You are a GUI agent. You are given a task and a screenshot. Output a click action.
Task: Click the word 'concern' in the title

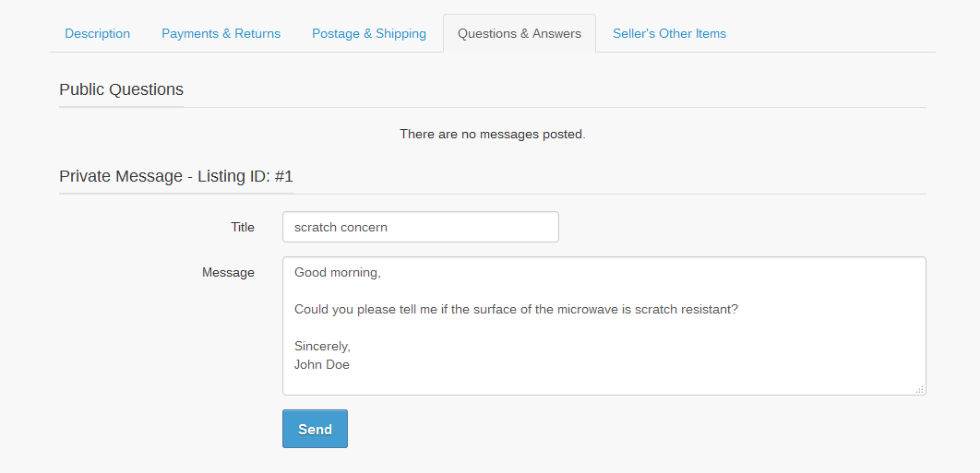364,227
